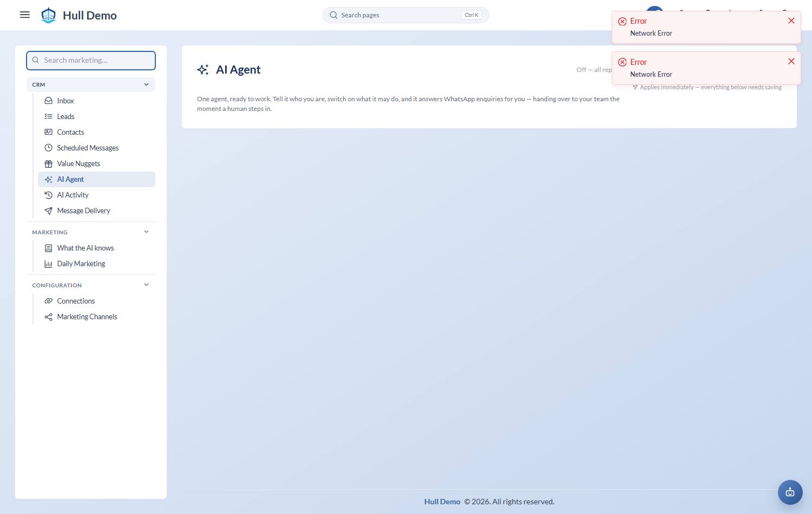
Task: Click the AI Agent page heading
Action: (x=238, y=69)
